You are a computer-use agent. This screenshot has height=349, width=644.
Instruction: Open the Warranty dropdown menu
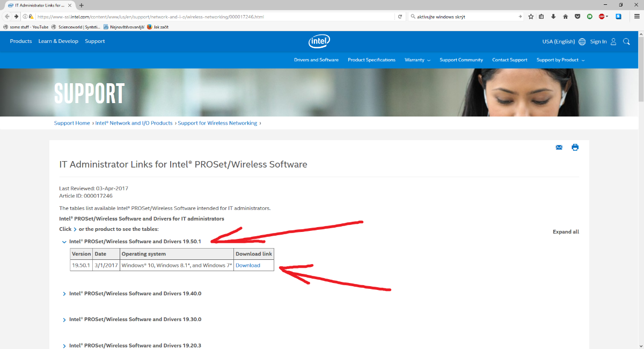pos(417,60)
